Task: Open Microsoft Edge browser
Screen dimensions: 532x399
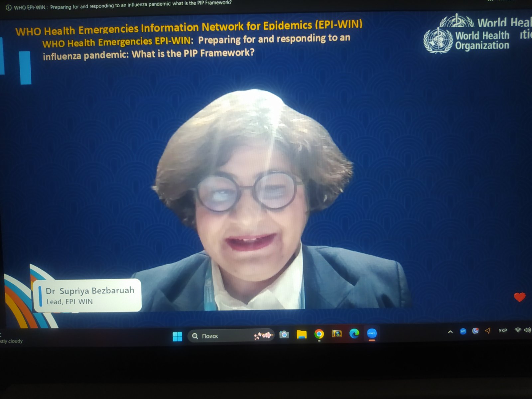Action: click(354, 333)
